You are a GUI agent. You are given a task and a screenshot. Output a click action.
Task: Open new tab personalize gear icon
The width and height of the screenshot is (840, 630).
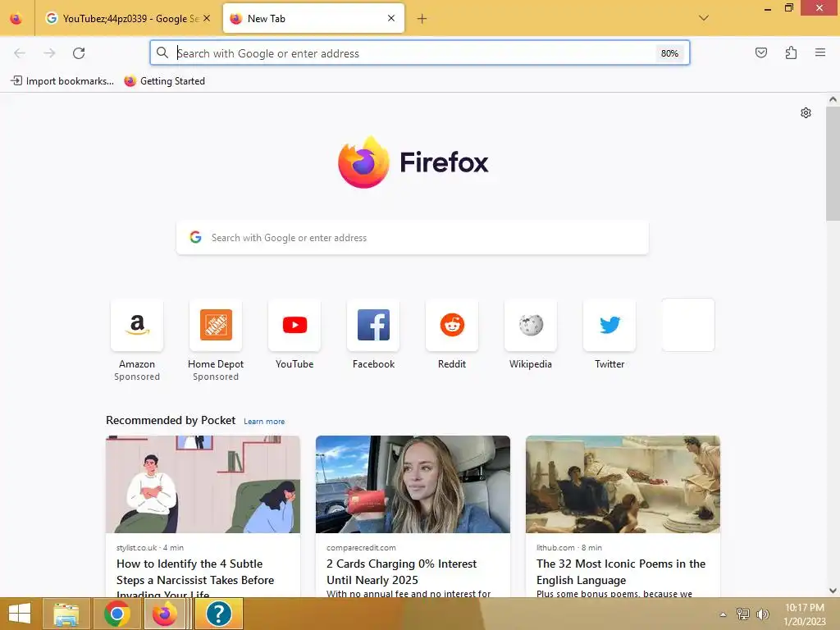(806, 113)
